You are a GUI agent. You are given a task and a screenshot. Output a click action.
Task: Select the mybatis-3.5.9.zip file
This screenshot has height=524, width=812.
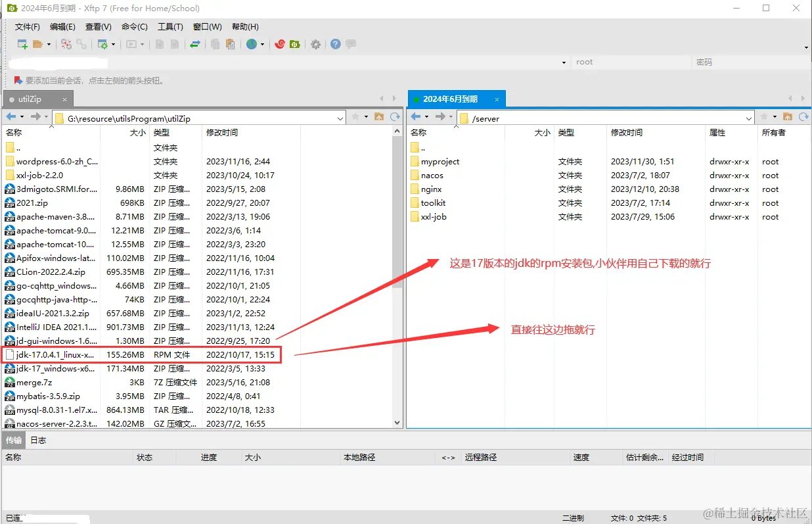pos(48,396)
